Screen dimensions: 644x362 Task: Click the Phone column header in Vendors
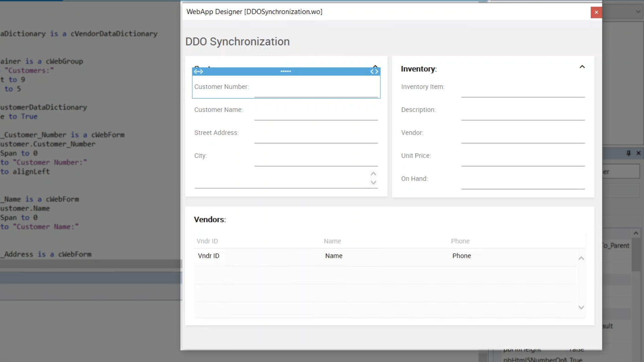460,241
